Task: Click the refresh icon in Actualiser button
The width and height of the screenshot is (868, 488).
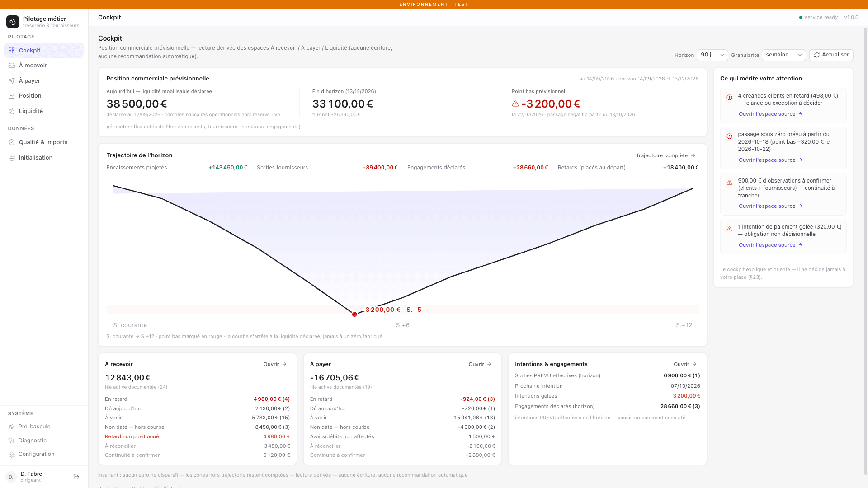Action: click(x=817, y=55)
